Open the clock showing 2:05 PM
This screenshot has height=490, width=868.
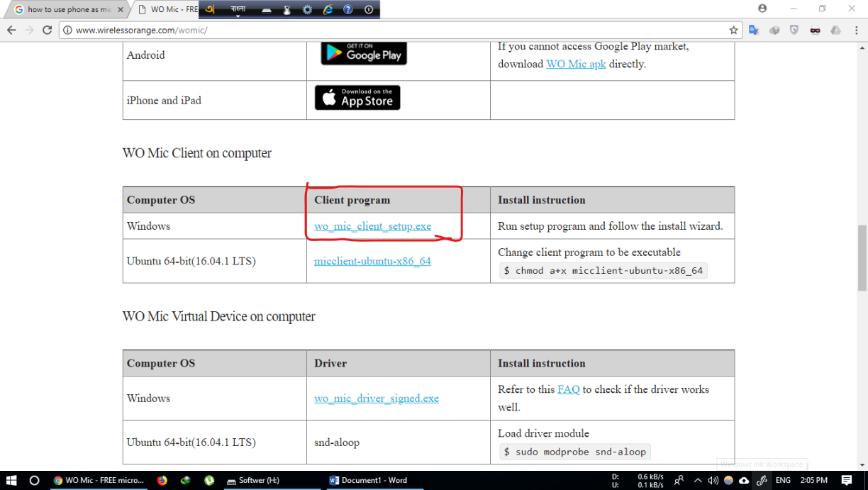(x=814, y=480)
